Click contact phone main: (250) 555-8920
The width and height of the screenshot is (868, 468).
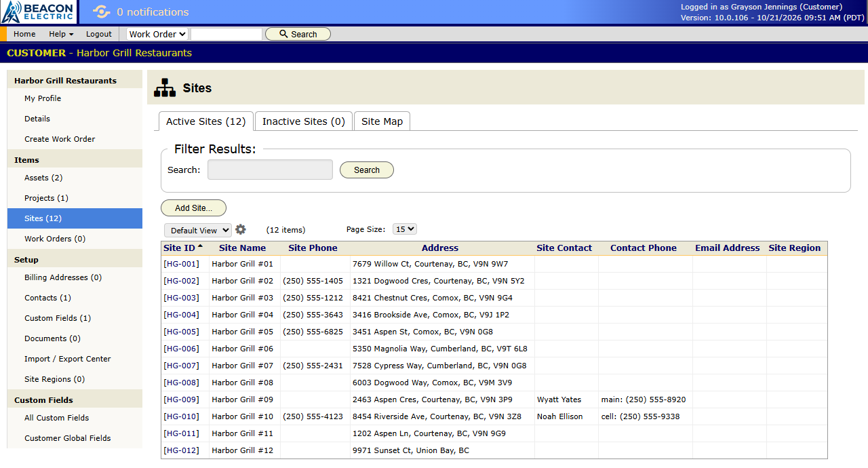(644, 399)
